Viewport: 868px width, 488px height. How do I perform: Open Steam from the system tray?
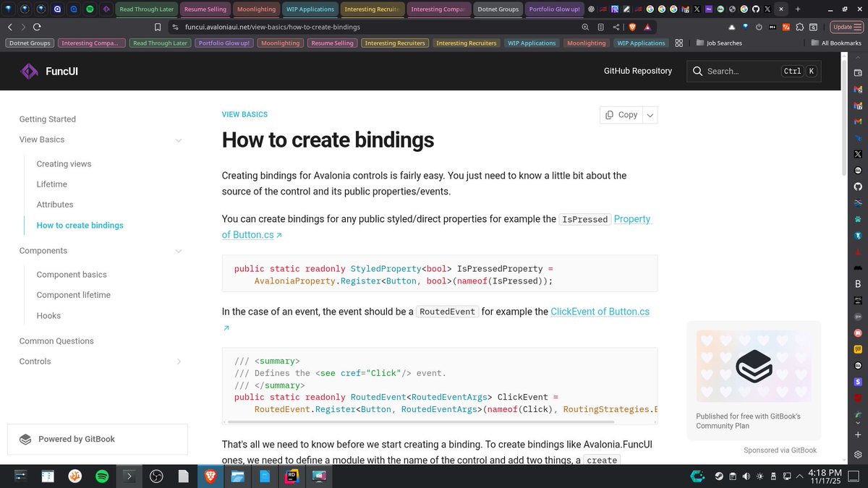tap(719, 476)
